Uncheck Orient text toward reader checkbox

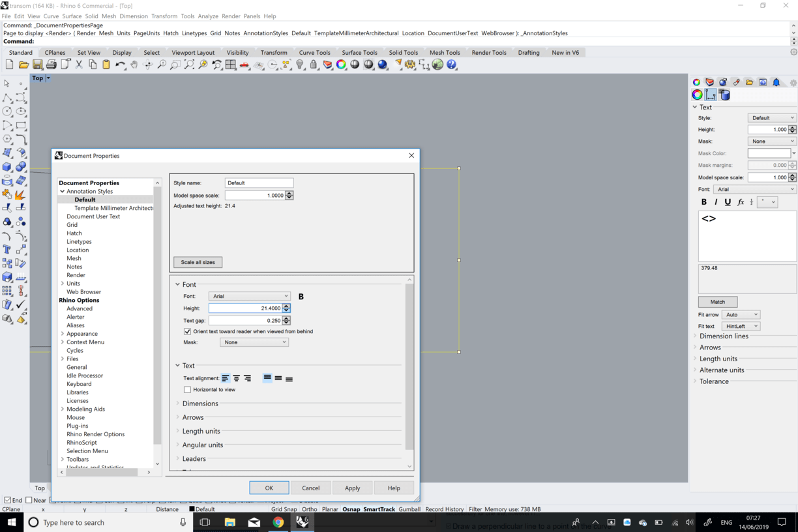coord(188,331)
